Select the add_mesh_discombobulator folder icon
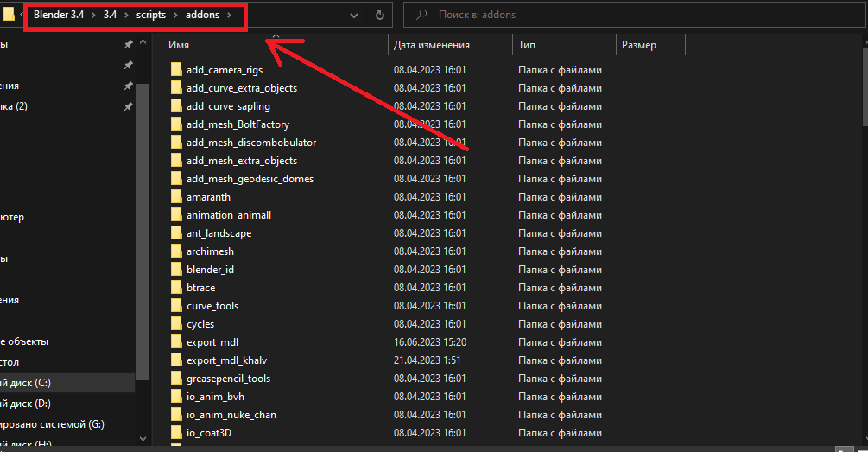 (176, 143)
